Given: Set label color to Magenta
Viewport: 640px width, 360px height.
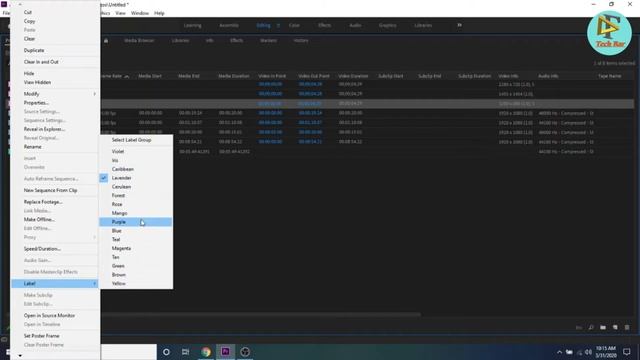Looking at the screenshot, I should [121, 248].
